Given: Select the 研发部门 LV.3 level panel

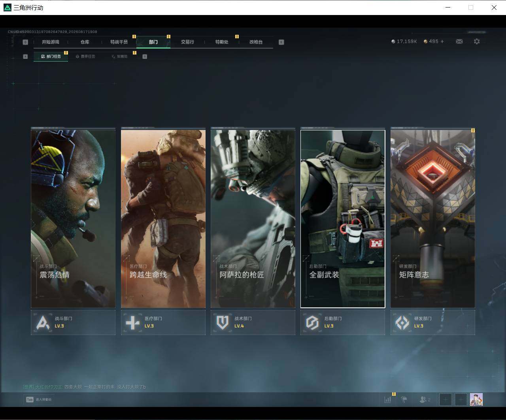Looking at the screenshot, I should pos(433,322).
